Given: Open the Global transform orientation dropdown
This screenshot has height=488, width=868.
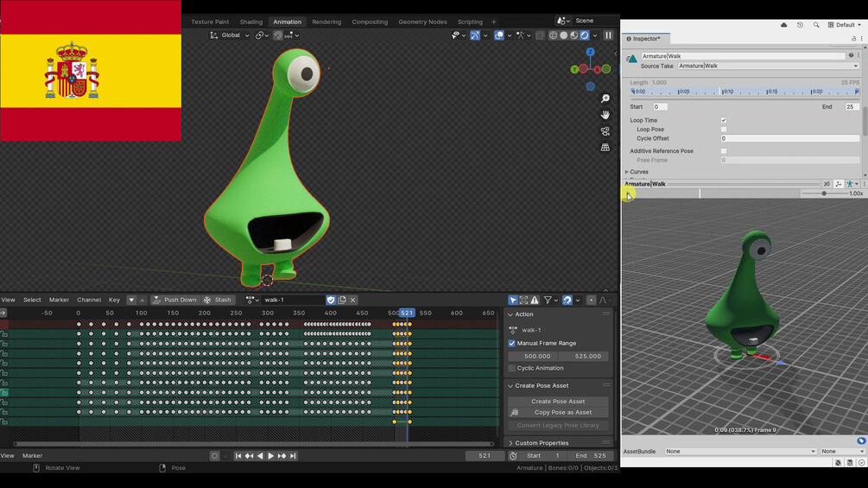Looking at the screenshot, I should (230, 35).
